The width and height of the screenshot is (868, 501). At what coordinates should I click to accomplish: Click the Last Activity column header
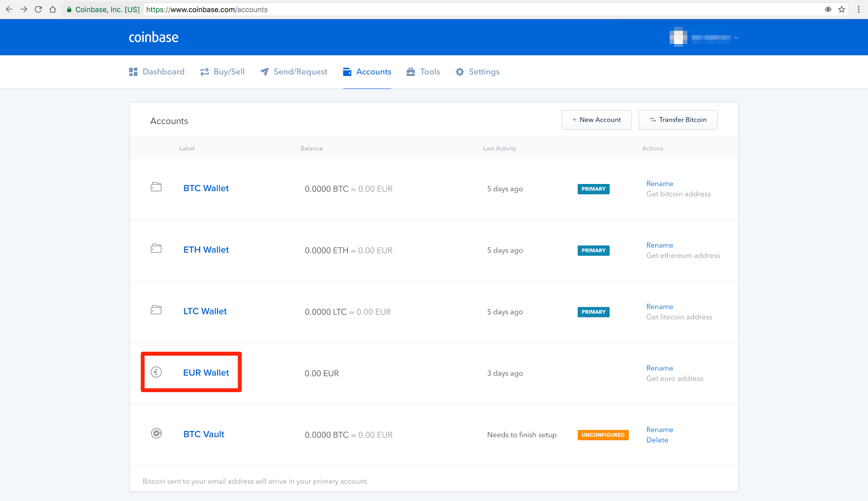pos(500,148)
